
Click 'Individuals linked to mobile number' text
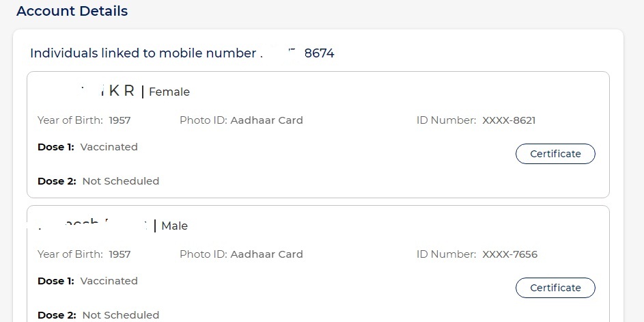[x=143, y=53]
